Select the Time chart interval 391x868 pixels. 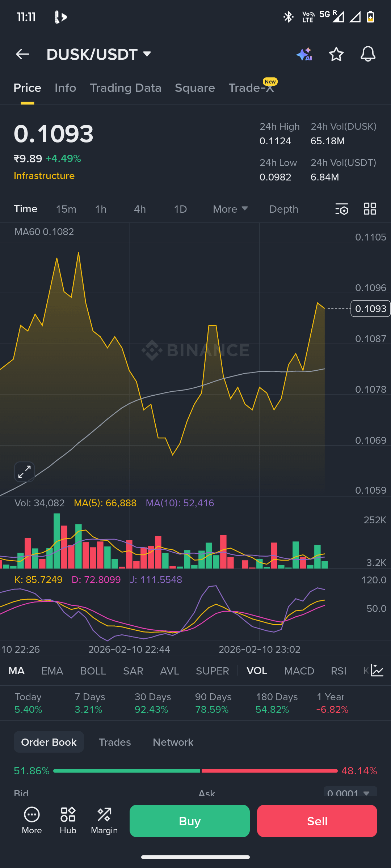[26, 209]
